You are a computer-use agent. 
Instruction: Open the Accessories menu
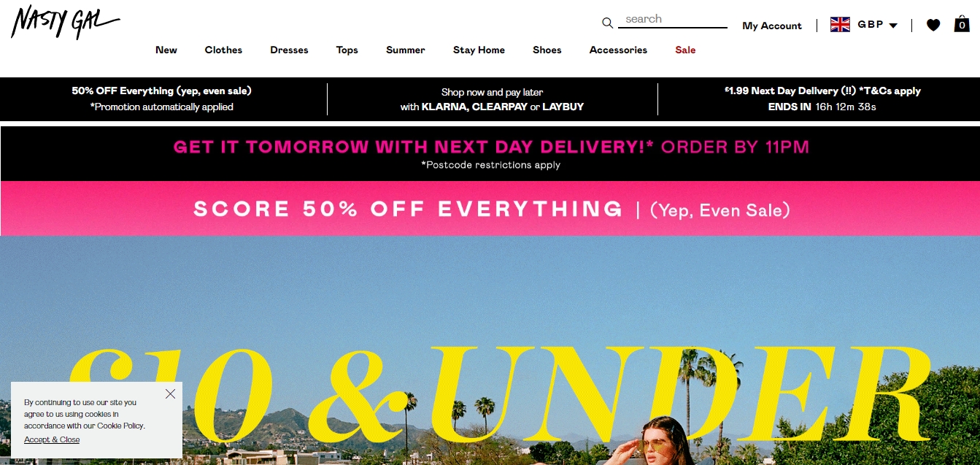coord(618,50)
